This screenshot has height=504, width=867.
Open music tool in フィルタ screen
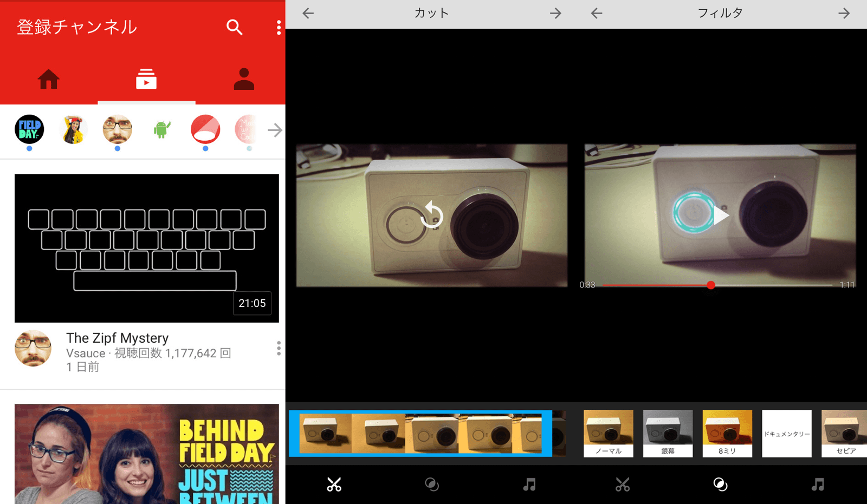[x=818, y=485]
